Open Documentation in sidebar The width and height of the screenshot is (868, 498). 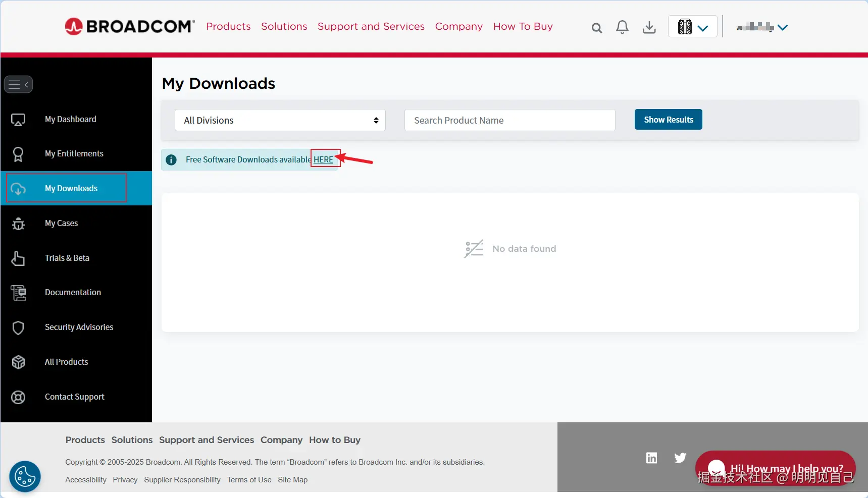click(73, 292)
